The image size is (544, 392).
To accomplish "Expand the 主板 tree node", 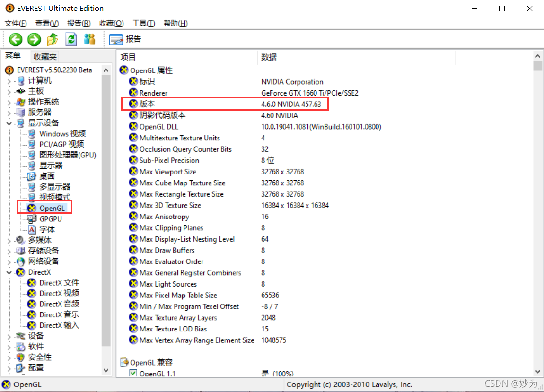I will coord(9,92).
